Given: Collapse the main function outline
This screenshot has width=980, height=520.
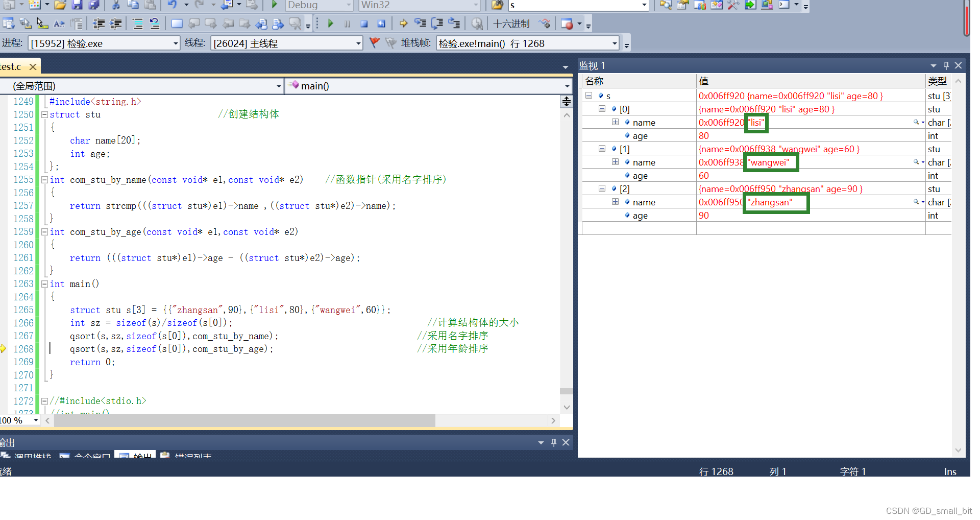Looking at the screenshot, I should click(44, 284).
